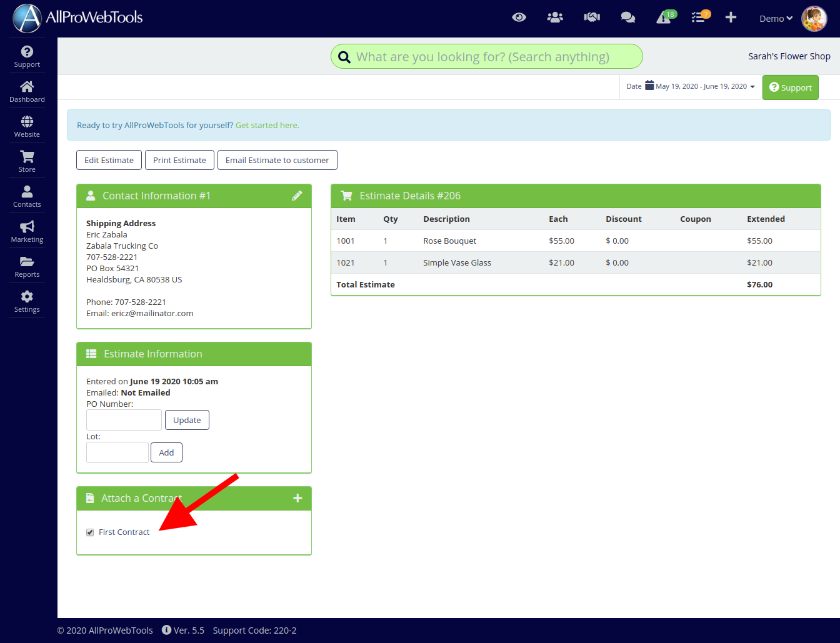This screenshot has height=643, width=840.
Task: Click the Rose Bouquet description
Action: click(x=449, y=241)
